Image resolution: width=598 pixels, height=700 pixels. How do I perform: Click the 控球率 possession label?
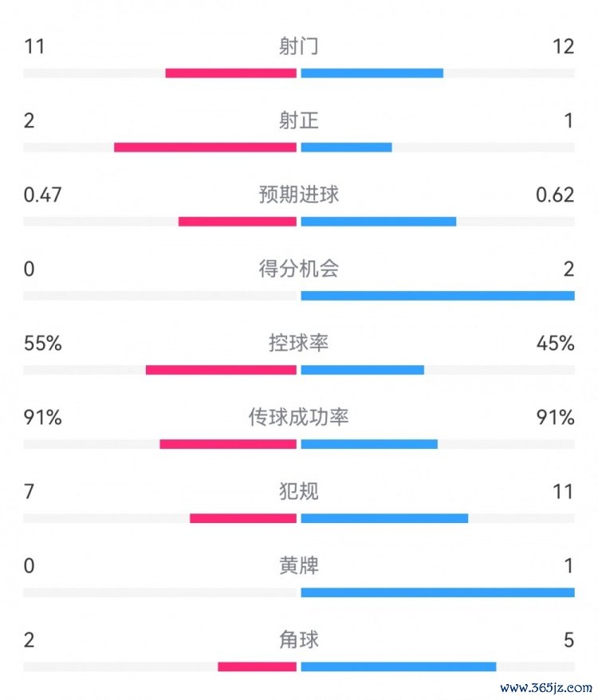(x=298, y=343)
